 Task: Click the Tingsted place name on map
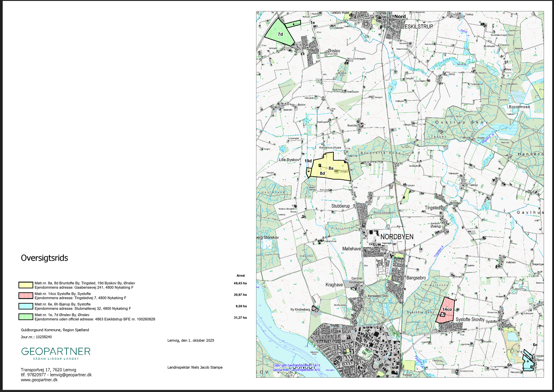[432, 208]
